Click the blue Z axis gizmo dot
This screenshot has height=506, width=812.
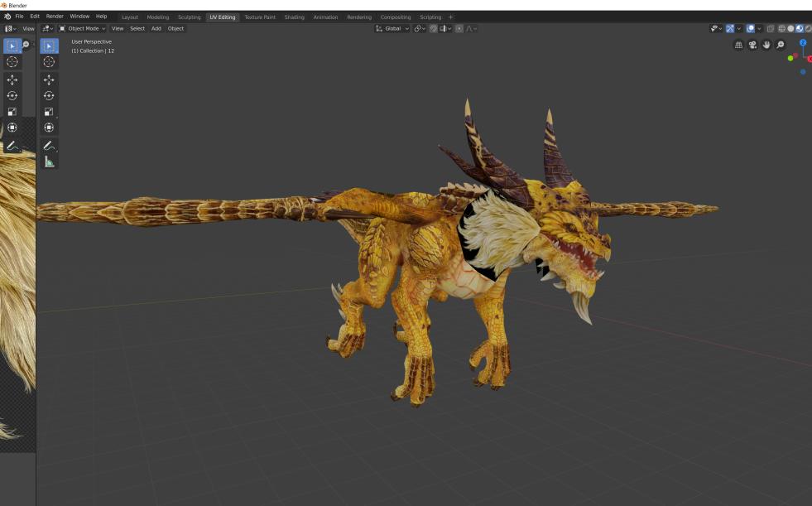(803, 43)
